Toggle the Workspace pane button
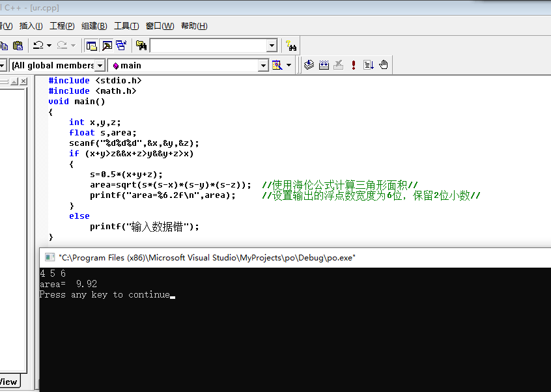Screen dimensions: 551x392 tap(91, 46)
